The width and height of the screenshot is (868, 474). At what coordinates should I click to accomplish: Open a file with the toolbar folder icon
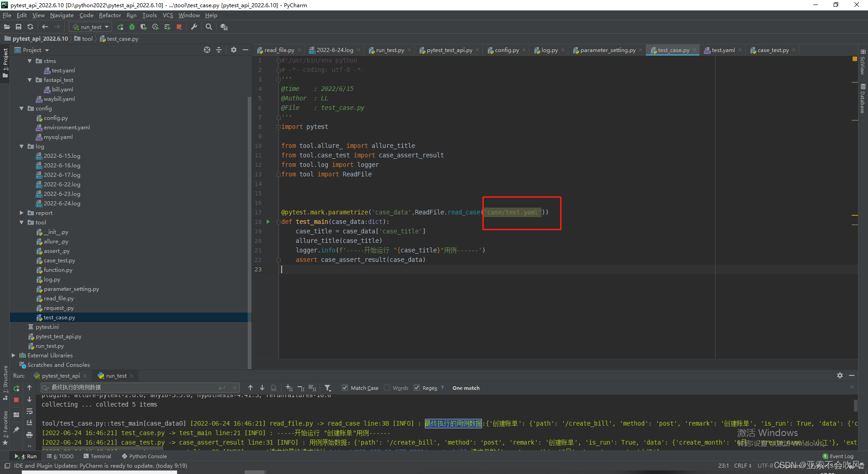tap(7, 27)
